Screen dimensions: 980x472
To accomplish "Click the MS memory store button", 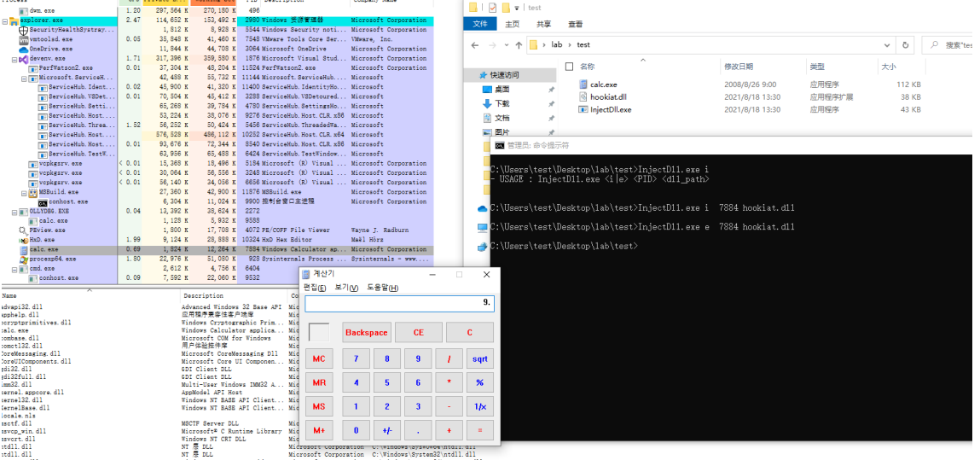I will point(319,406).
